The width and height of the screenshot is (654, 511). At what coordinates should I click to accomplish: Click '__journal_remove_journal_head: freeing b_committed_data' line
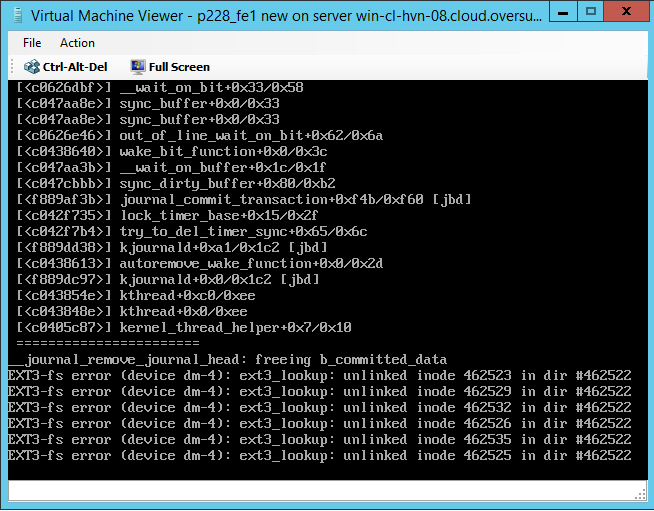228,360
